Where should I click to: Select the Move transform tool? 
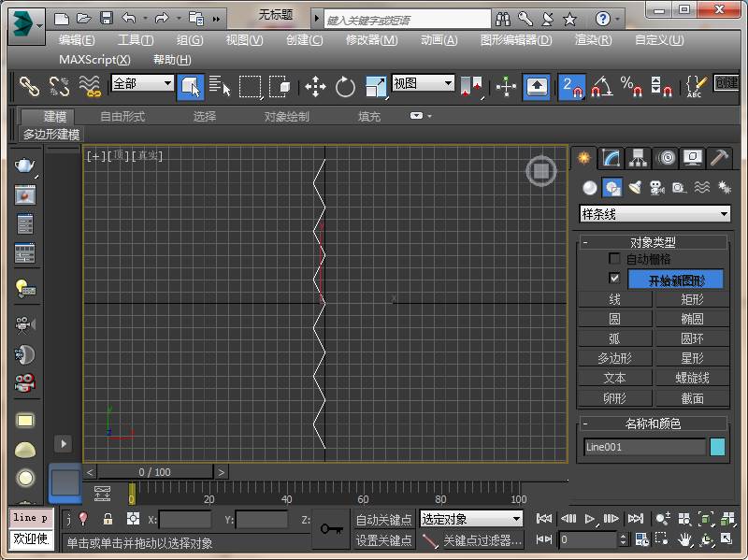click(315, 87)
